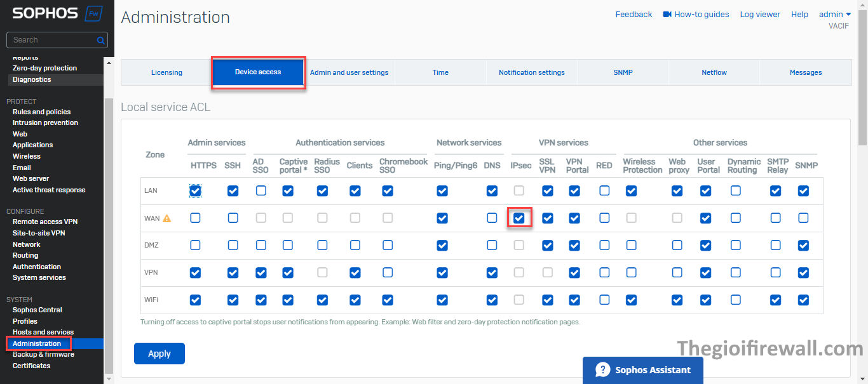Enable HTTPS admin access for WAN zone
This screenshot has height=384, width=868.
195,218
